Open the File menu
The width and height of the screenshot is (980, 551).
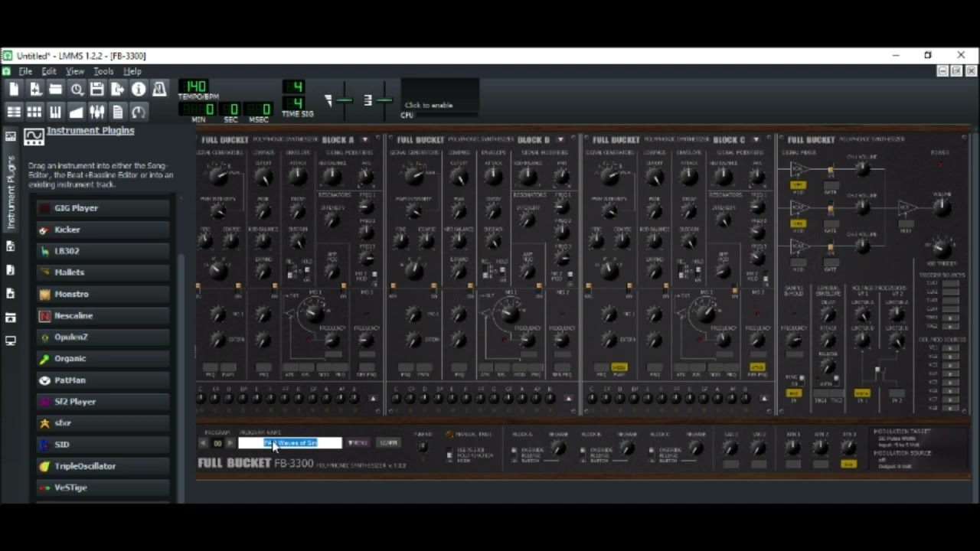(25, 71)
